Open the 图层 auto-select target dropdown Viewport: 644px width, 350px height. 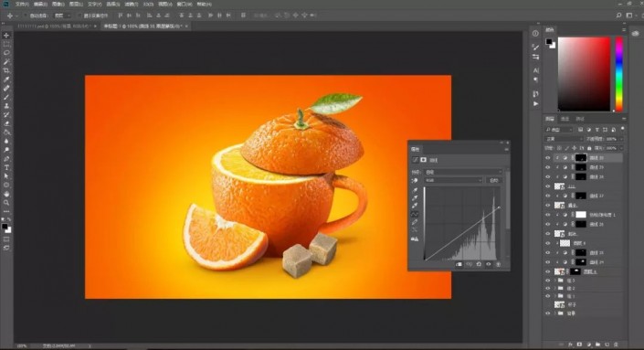point(62,16)
